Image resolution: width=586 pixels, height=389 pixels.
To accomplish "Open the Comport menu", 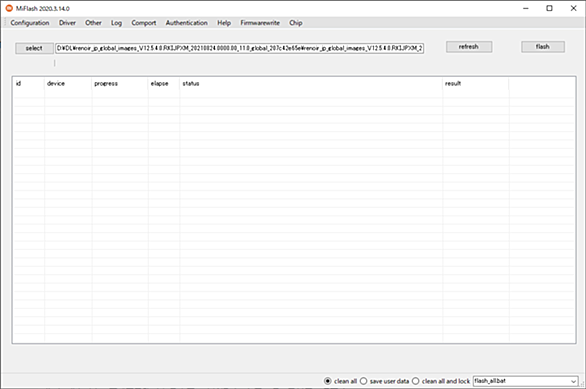I will pos(144,23).
